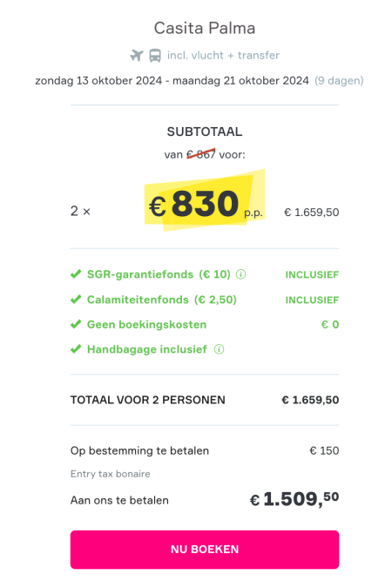Viewport: 392px width, 581px height.
Task: Click the Handbagage inclusief checkmark
Action: (x=76, y=349)
